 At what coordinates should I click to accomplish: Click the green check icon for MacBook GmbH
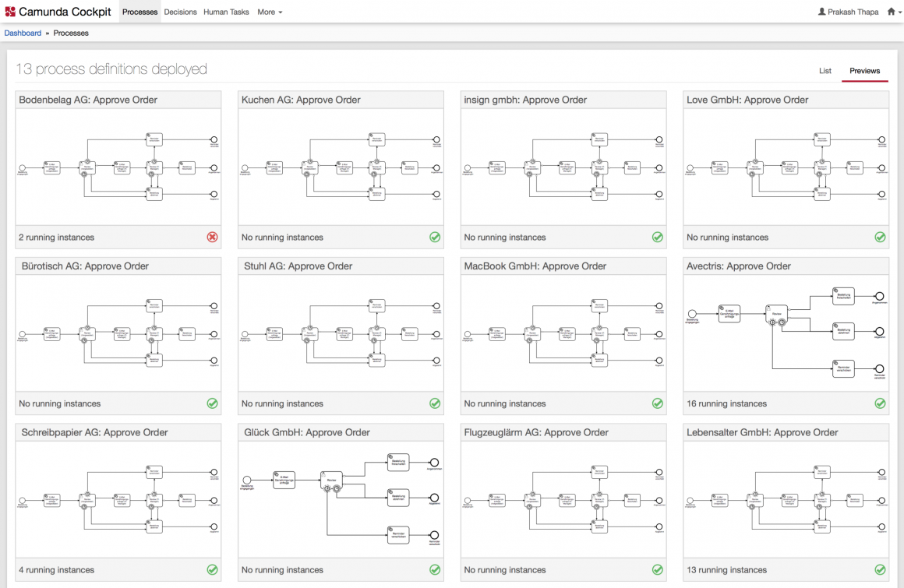[x=657, y=403]
